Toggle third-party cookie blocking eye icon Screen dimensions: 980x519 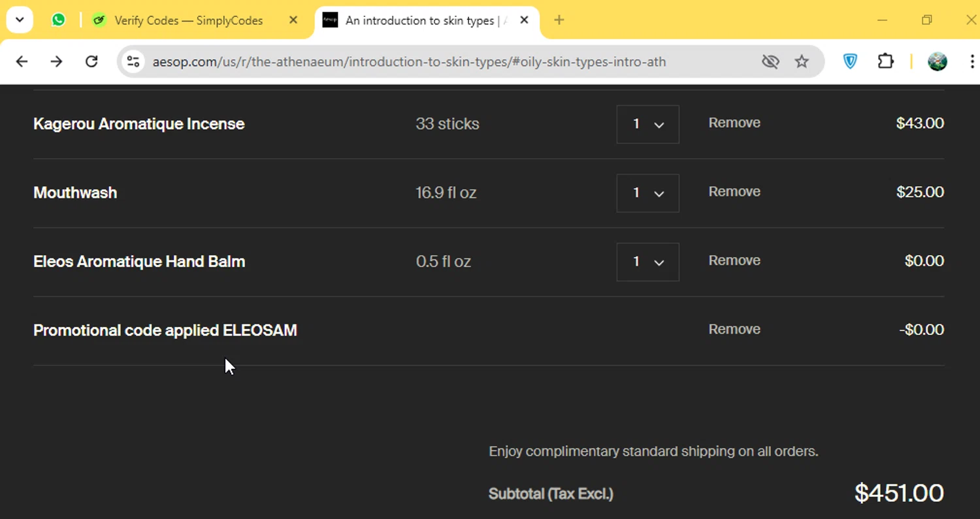coord(770,61)
